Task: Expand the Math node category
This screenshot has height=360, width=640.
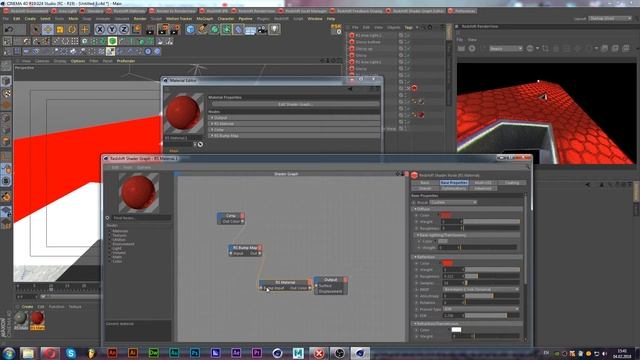Action: point(116,257)
